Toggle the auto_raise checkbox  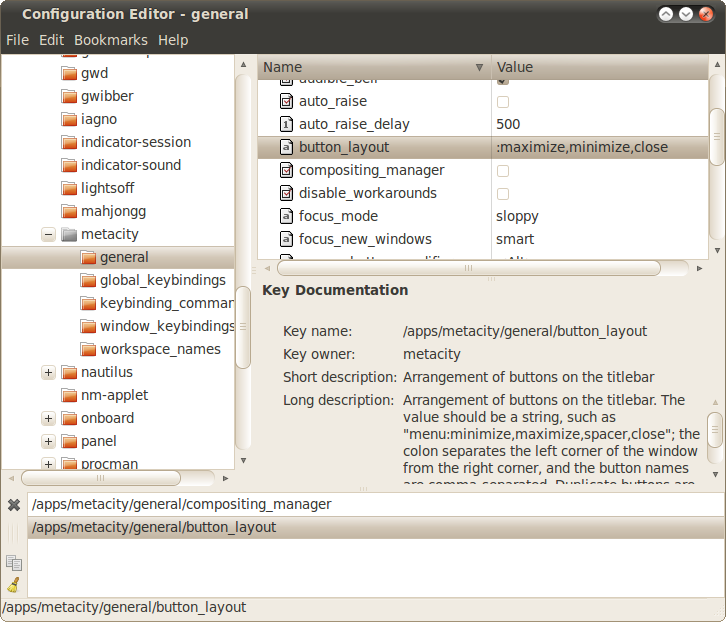tap(503, 101)
